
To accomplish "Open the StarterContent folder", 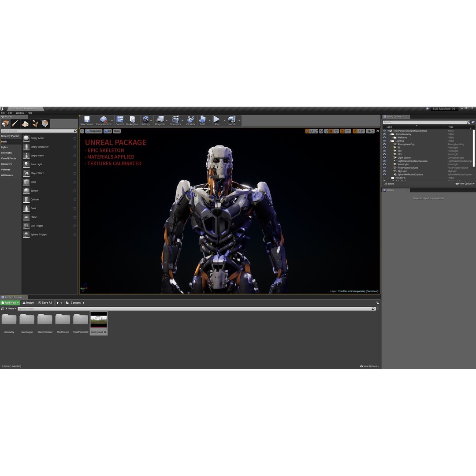I will click(45, 324).
